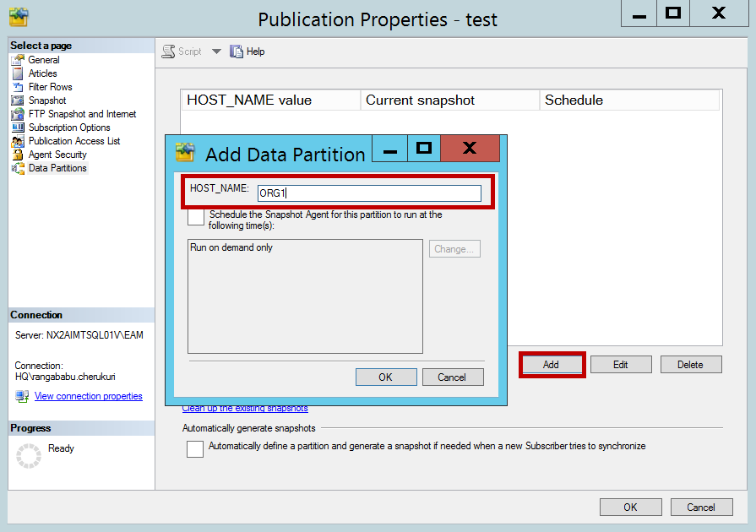Click the Subscription Options icon
Image resolution: width=756 pixels, height=532 pixels.
[x=18, y=128]
